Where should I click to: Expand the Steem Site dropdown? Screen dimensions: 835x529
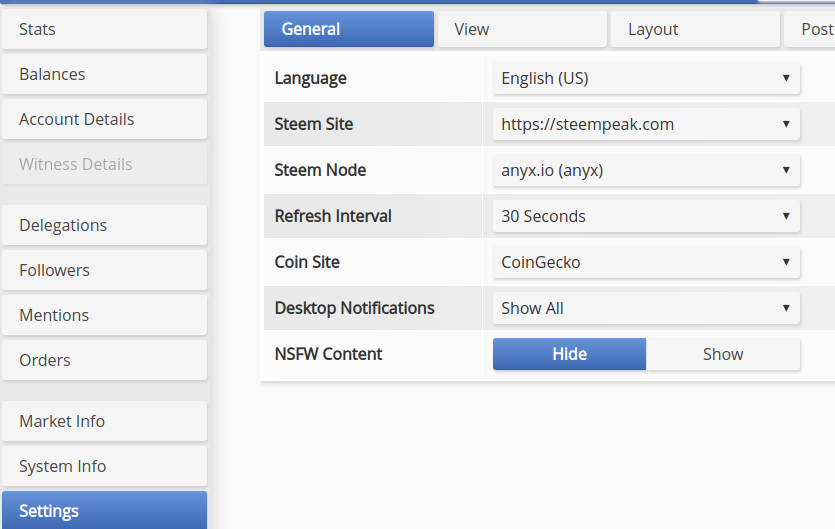coord(646,124)
